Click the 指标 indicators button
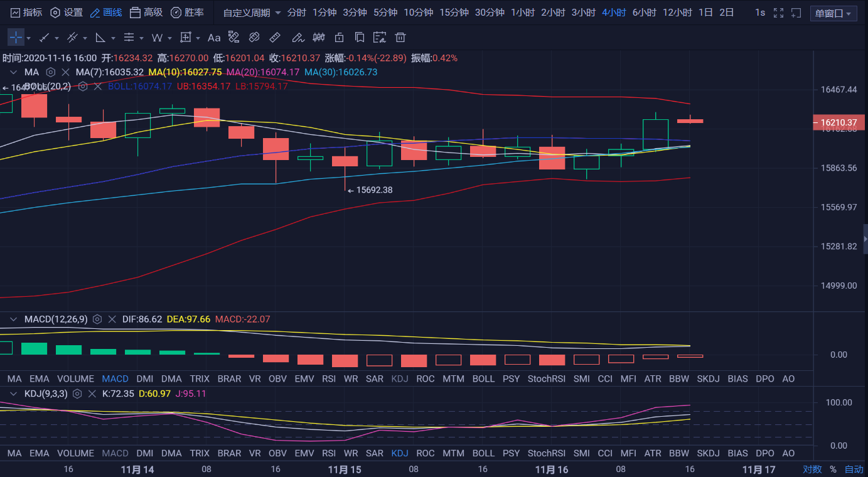 [x=26, y=13]
